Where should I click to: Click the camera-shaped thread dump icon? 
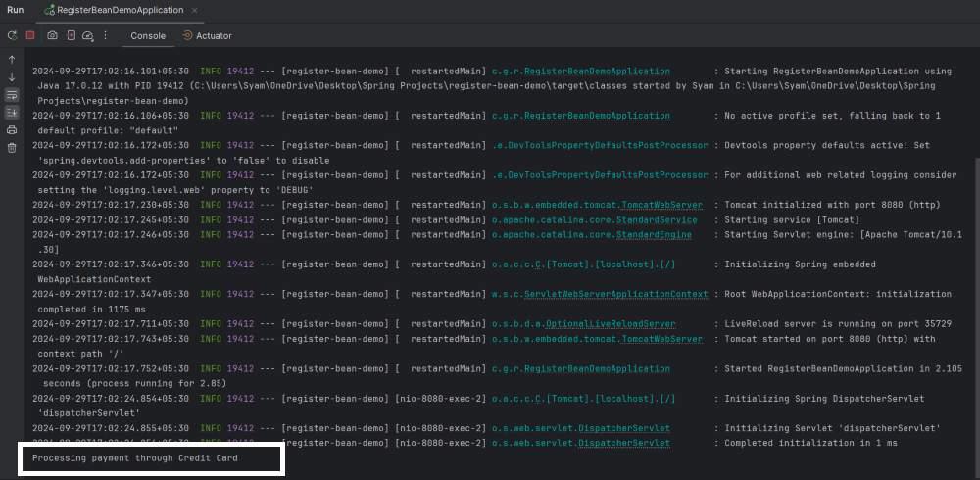pyautogui.click(x=53, y=35)
